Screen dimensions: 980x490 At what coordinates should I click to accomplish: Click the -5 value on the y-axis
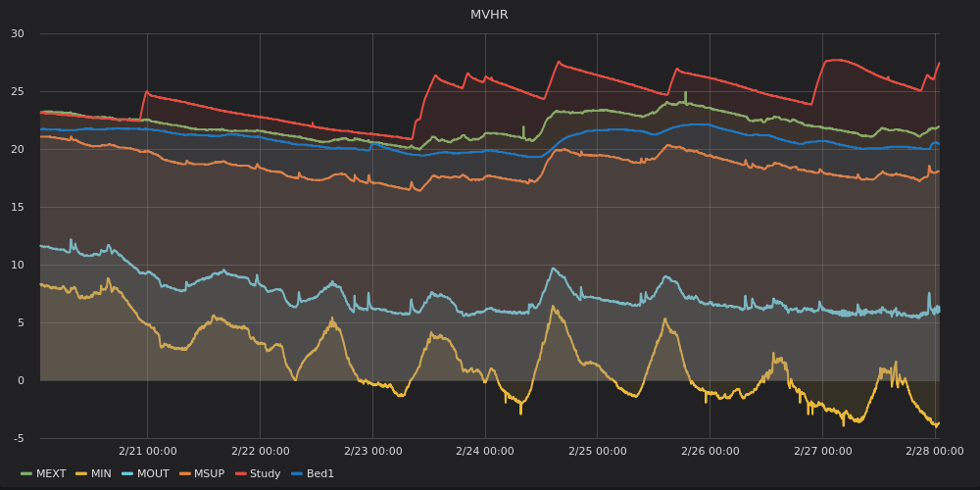pyautogui.click(x=18, y=438)
